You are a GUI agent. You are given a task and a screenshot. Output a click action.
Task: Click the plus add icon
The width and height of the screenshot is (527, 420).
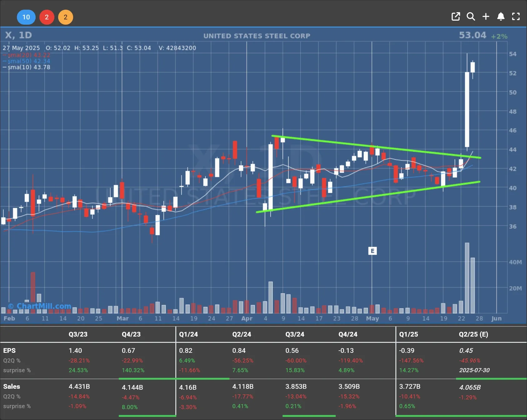pyautogui.click(x=486, y=17)
